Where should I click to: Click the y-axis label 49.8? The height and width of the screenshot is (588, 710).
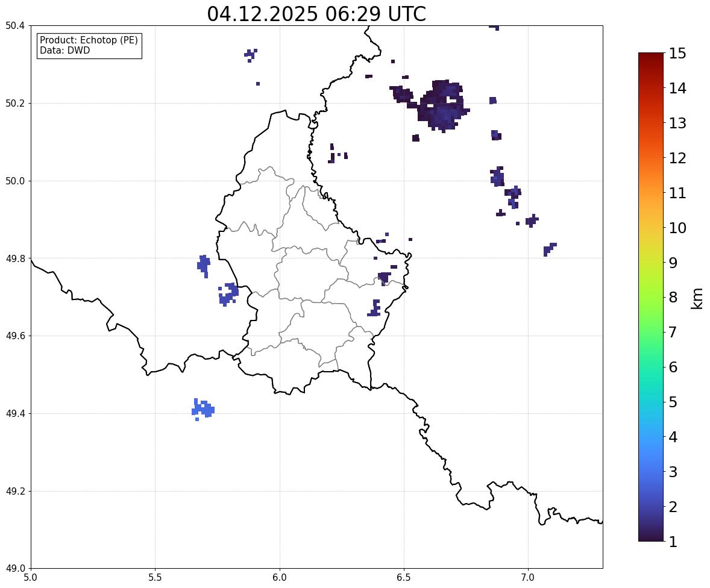pos(15,258)
